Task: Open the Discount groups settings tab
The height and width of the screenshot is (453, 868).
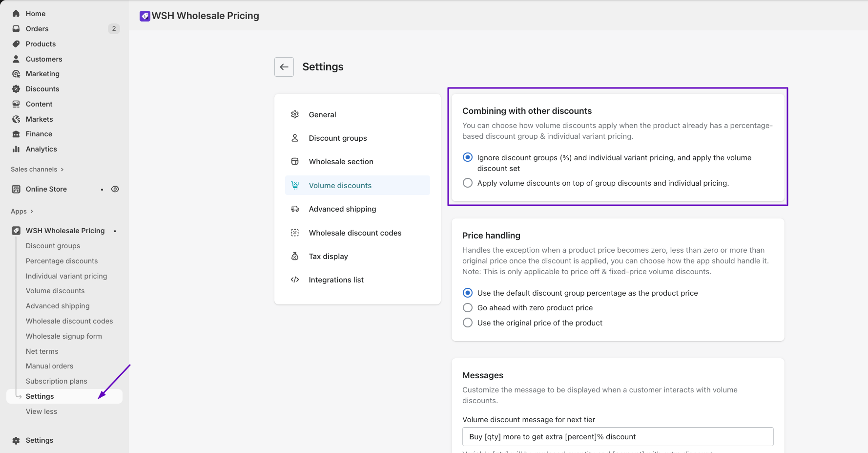Action: (338, 138)
